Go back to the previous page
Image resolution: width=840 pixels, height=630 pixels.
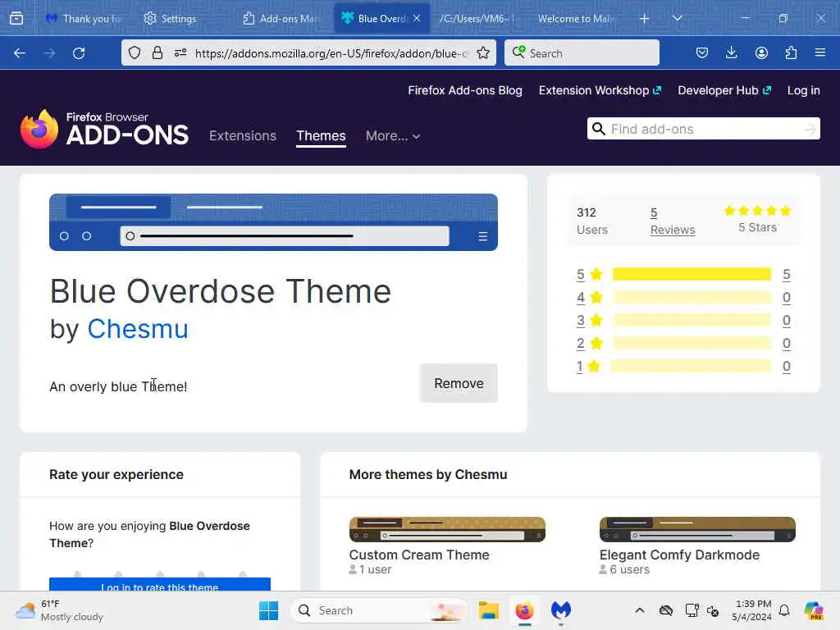(x=20, y=53)
